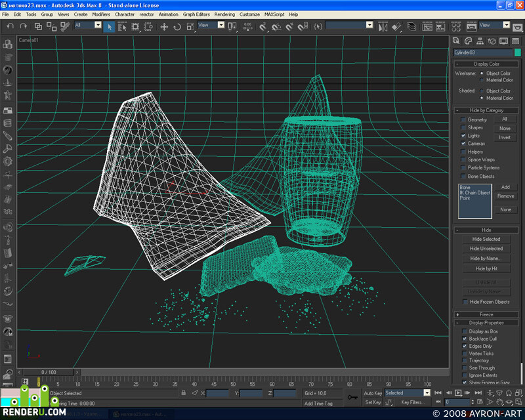This screenshot has width=525, height=420.
Task: Click the Play Animation button
Action: coord(458,393)
